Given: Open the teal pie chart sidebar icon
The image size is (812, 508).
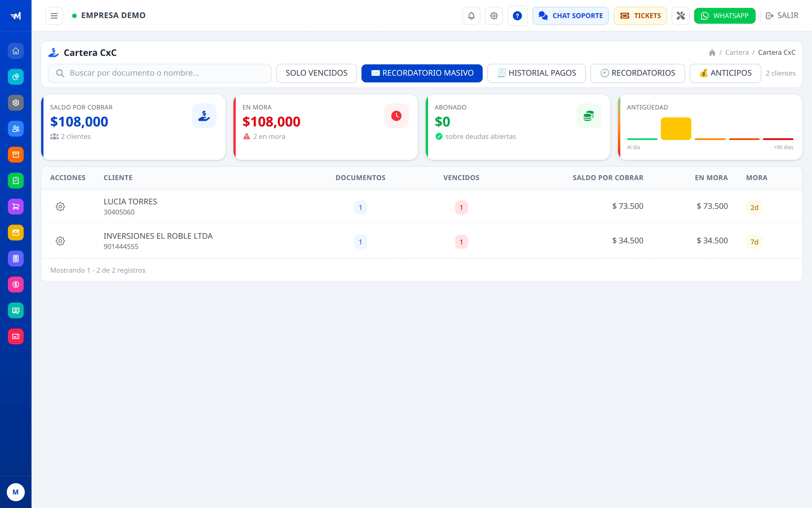Looking at the screenshot, I should (16, 77).
